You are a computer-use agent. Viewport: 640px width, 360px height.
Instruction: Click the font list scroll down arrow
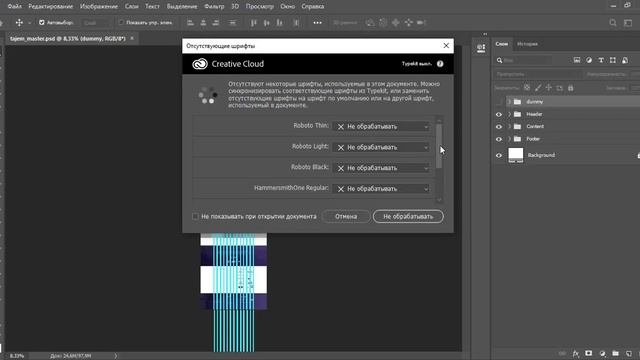coord(439,200)
